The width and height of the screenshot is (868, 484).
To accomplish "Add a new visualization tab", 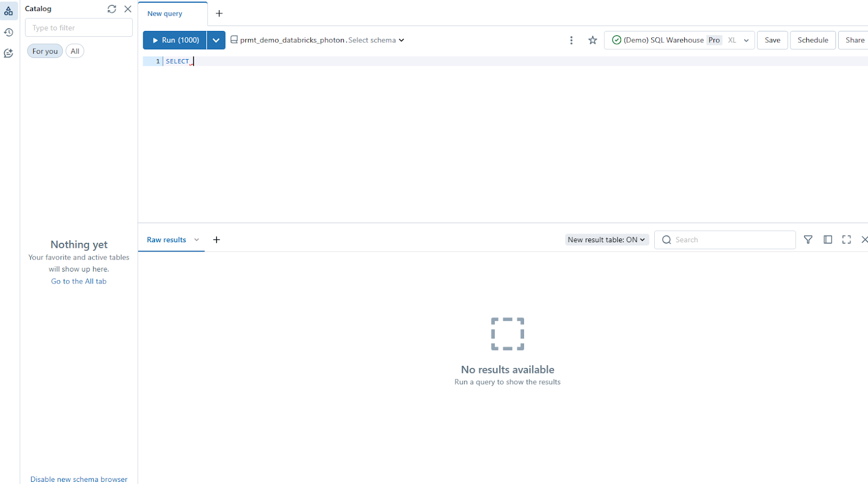I will pyautogui.click(x=216, y=240).
